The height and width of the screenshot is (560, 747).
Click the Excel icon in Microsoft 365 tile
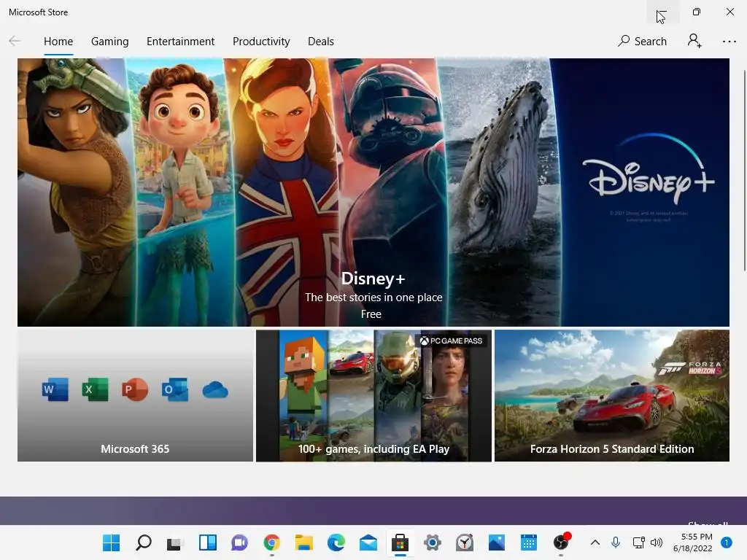pos(96,389)
